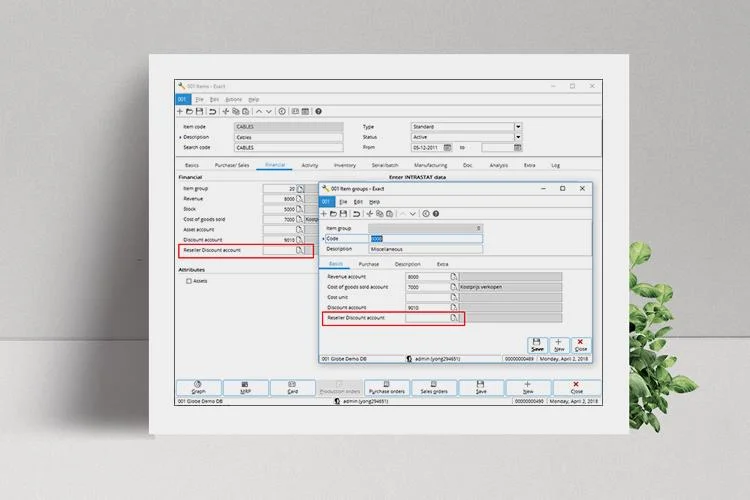Expand the Type dropdown showing Standard
Image resolution: width=750 pixels, height=500 pixels.
[x=518, y=127]
